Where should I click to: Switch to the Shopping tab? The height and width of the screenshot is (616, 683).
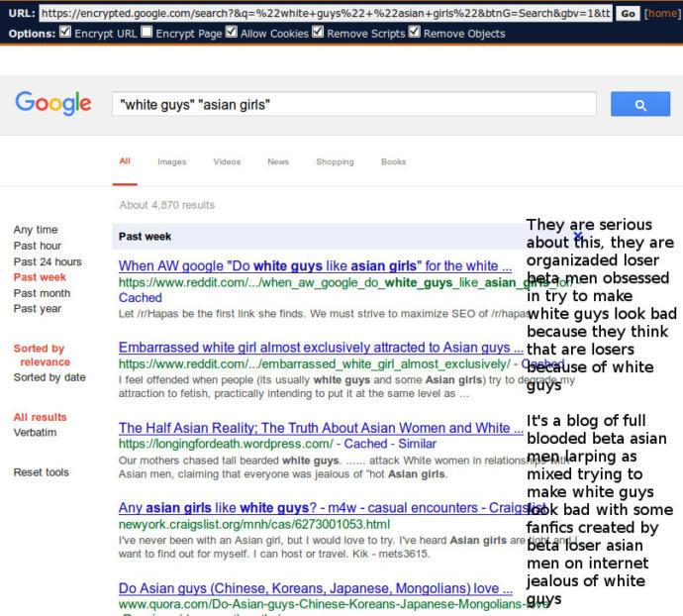point(335,161)
